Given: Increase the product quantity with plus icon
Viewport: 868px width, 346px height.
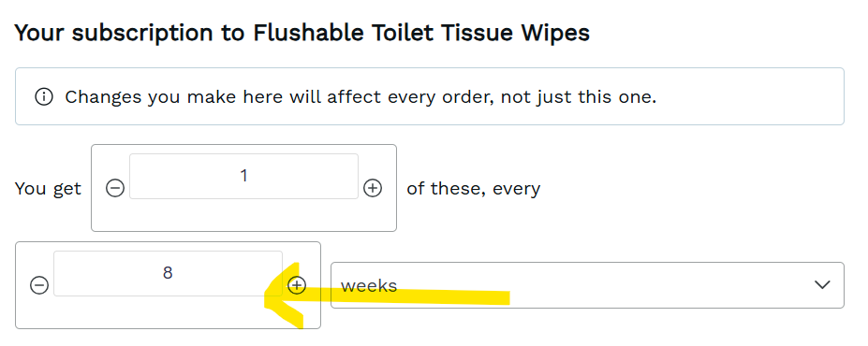Looking at the screenshot, I should pos(373,189).
